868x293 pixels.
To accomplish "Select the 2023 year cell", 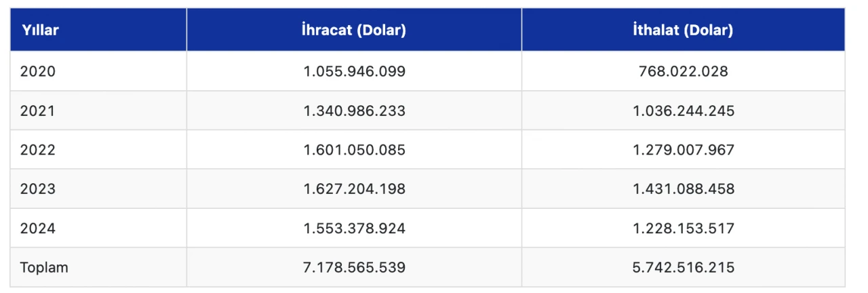I will (38, 189).
